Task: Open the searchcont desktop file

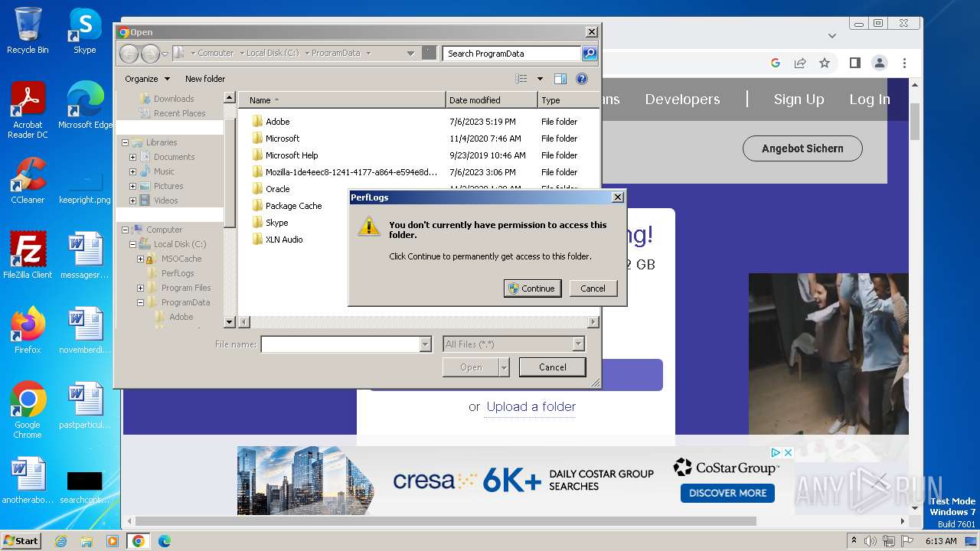Action: point(85,486)
